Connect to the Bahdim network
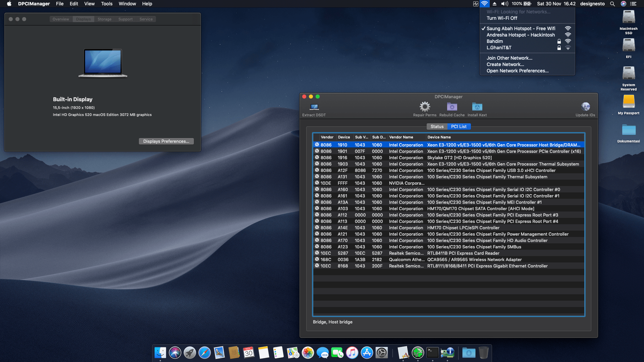This screenshot has width=644, height=362. 495,41
